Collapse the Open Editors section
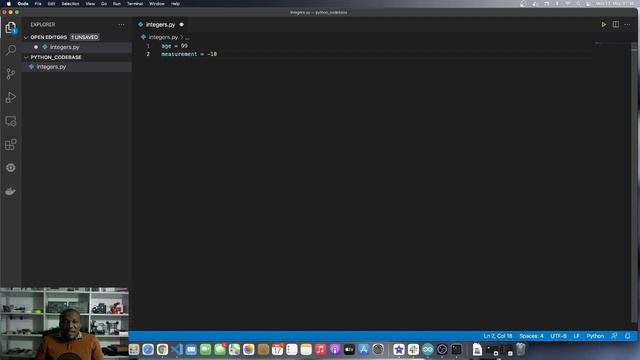 pyautogui.click(x=26, y=37)
